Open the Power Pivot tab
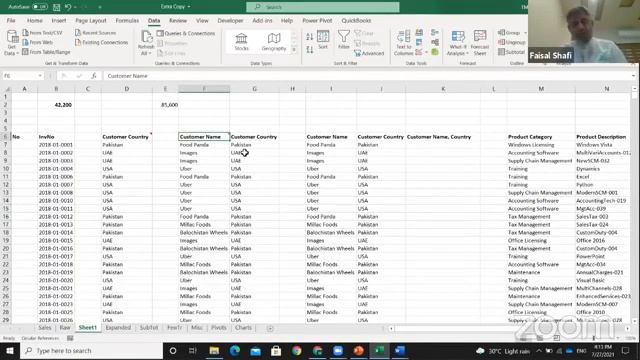 click(x=317, y=20)
